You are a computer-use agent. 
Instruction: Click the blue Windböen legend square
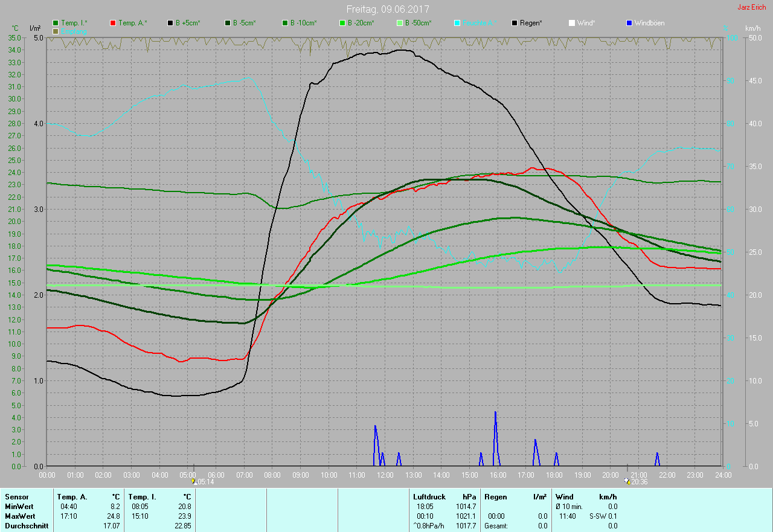(629, 23)
